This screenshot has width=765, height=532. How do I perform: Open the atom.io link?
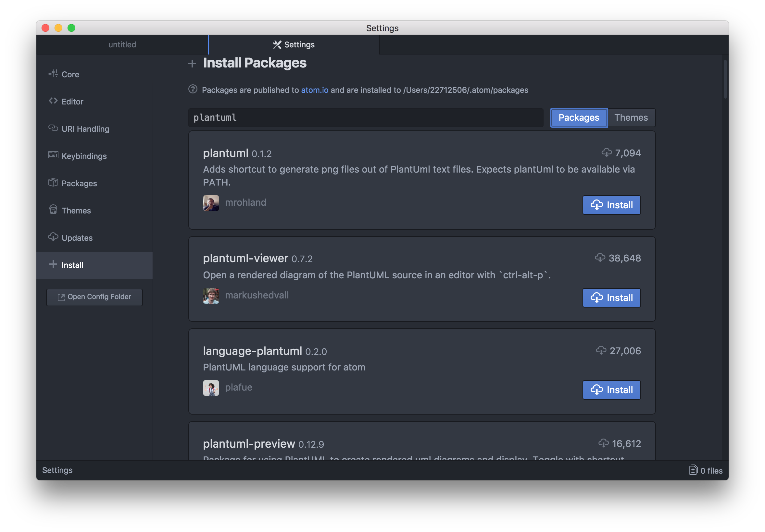click(314, 90)
